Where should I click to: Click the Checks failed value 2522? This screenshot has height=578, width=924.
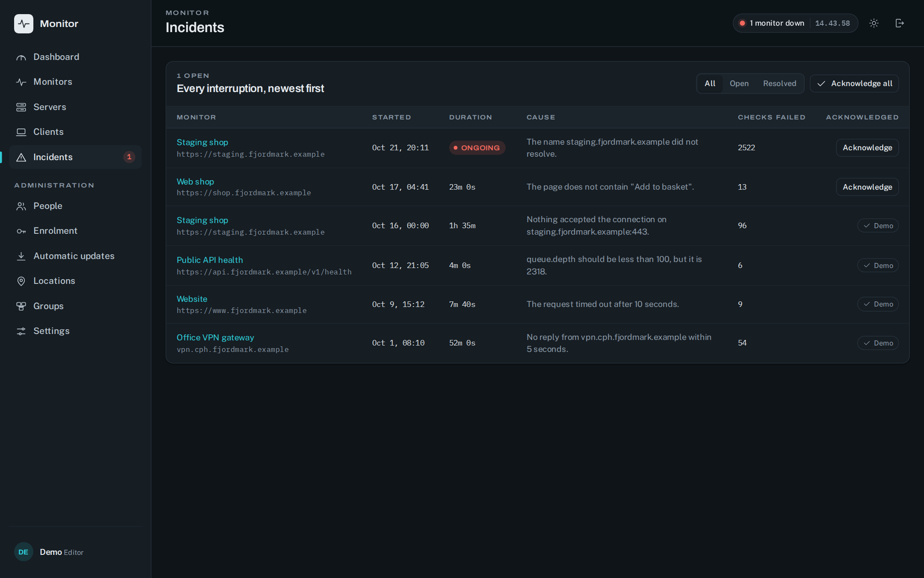point(746,148)
